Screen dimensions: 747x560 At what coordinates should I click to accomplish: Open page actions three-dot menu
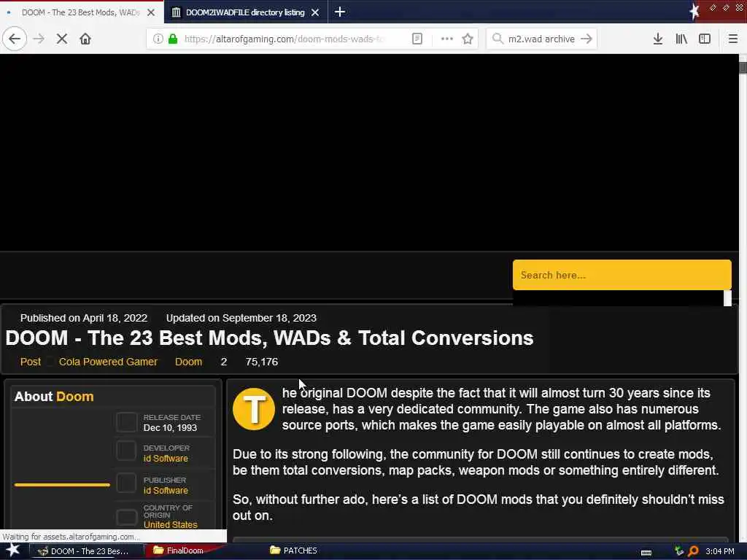[x=447, y=39]
